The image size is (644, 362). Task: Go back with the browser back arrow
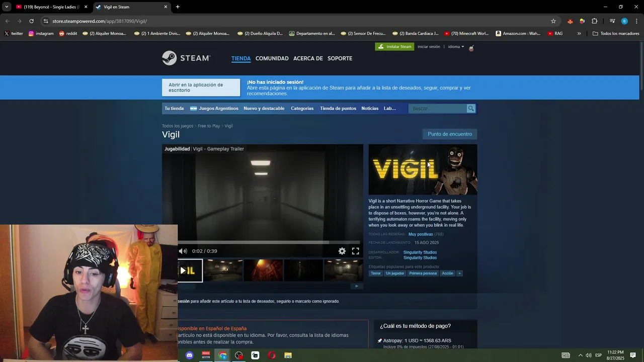coord(7,21)
